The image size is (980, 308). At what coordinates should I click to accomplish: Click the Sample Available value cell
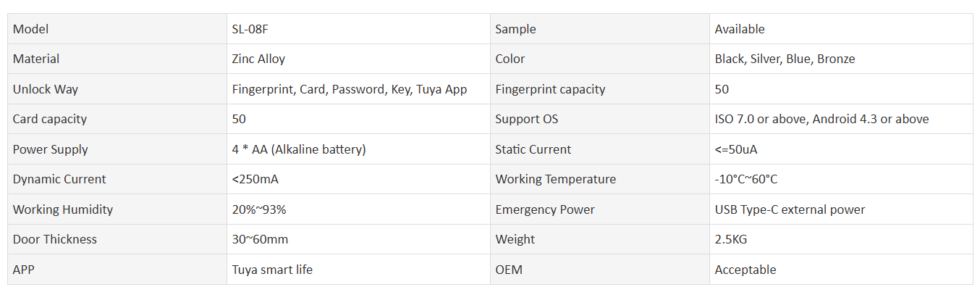tap(841, 29)
